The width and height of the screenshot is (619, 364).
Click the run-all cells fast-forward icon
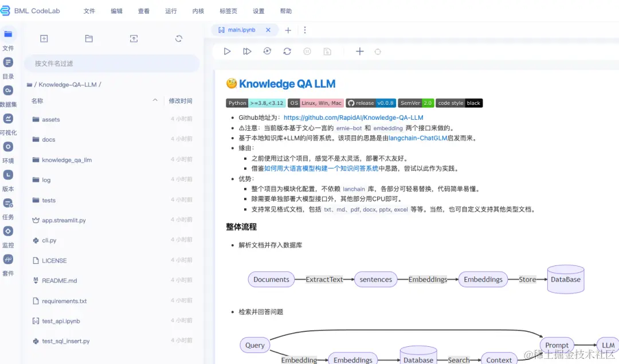247,52
